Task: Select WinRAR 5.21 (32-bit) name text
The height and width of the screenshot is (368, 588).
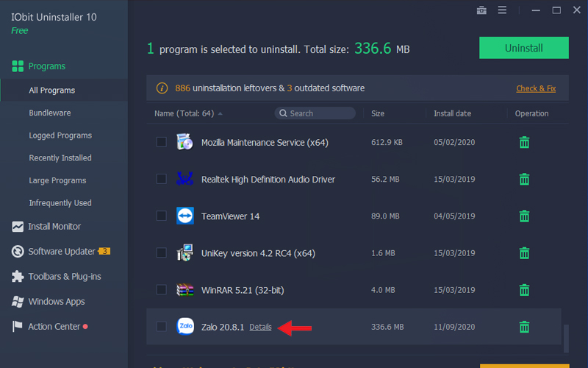Action: tap(243, 290)
